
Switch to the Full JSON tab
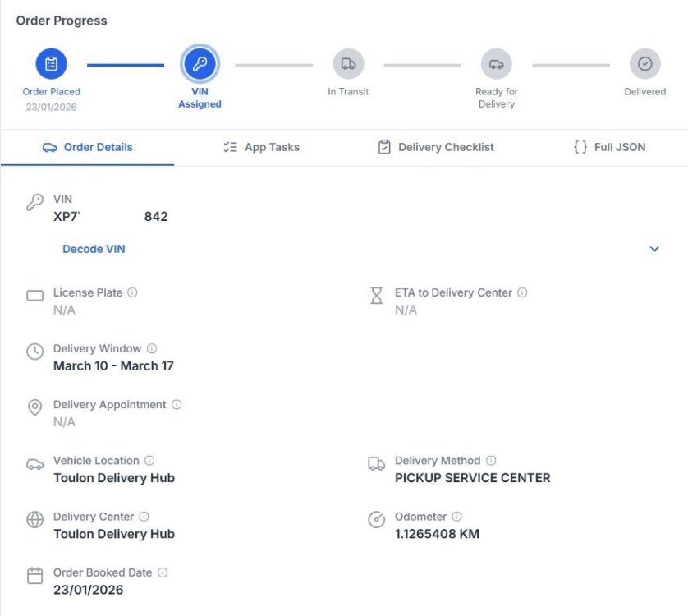point(609,148)
